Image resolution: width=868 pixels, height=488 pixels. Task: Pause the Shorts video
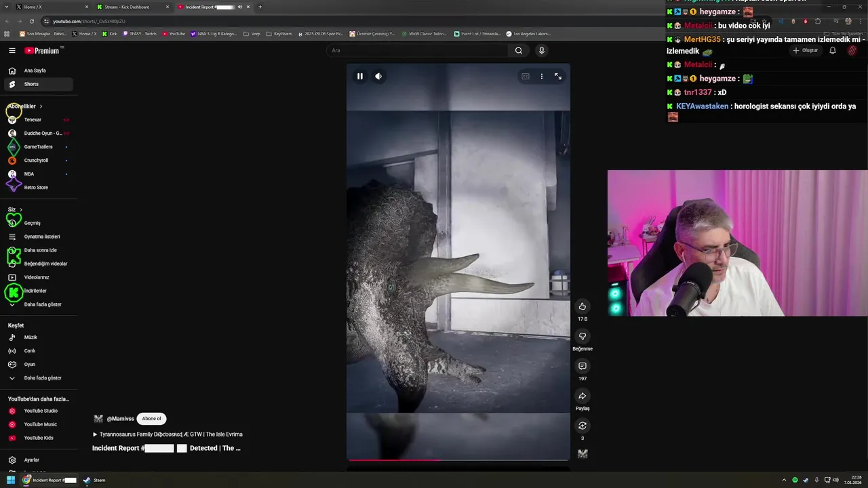coord(360,77)
